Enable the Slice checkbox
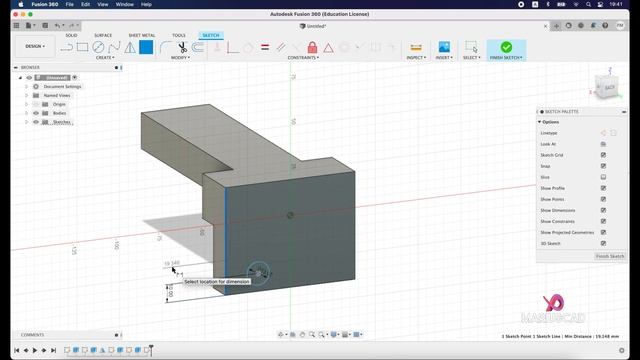The image size is (640, 360). [603, 177]
